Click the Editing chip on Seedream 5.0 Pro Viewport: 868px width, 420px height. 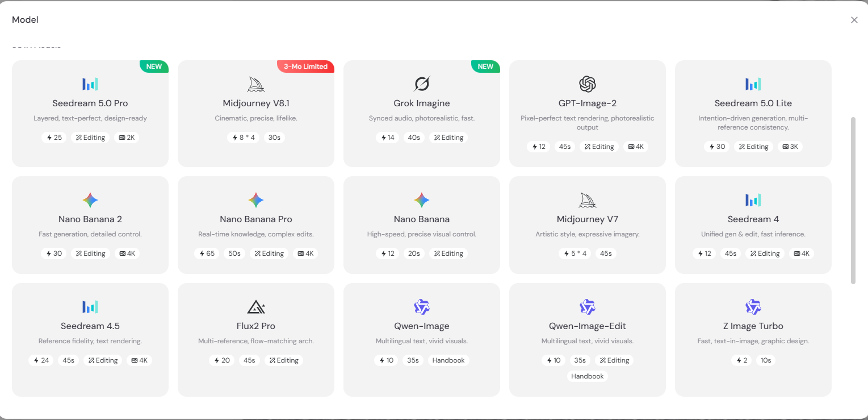(x=90, y=138)
